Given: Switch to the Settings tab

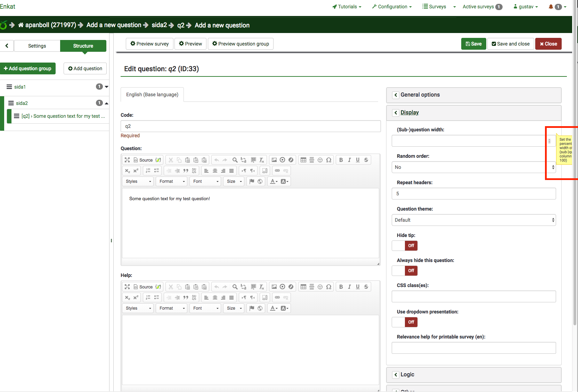Looking at the screenshot, I should [37, 46].
